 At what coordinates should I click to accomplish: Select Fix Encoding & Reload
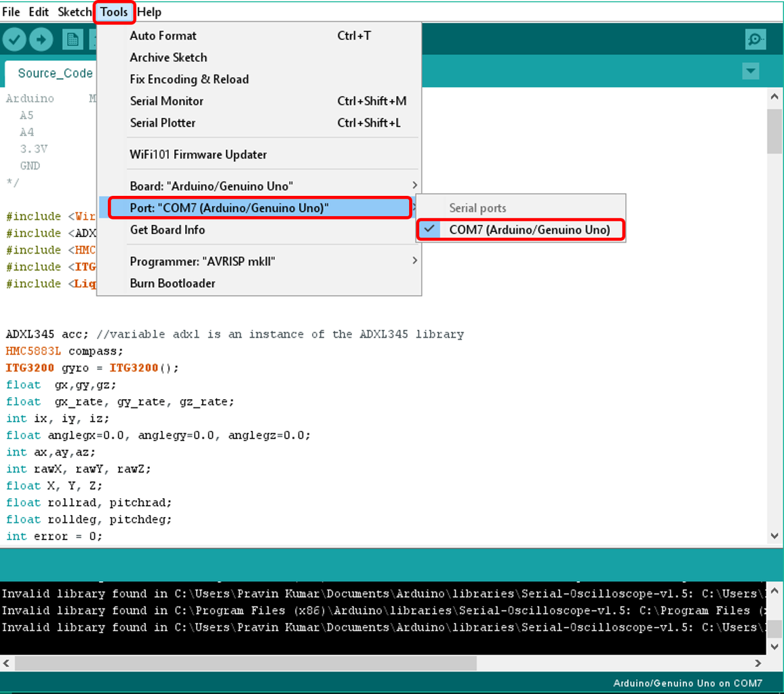pyautogui.click(x=189, y=79)
